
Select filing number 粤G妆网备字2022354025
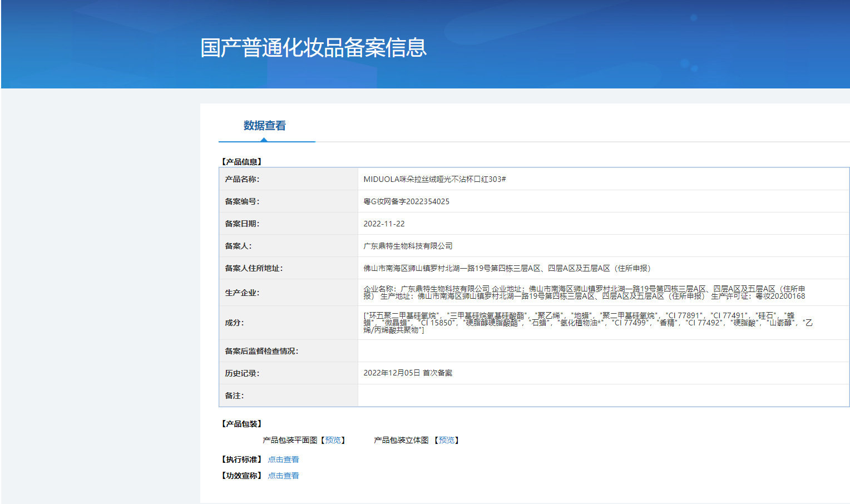tap(406, 201)
